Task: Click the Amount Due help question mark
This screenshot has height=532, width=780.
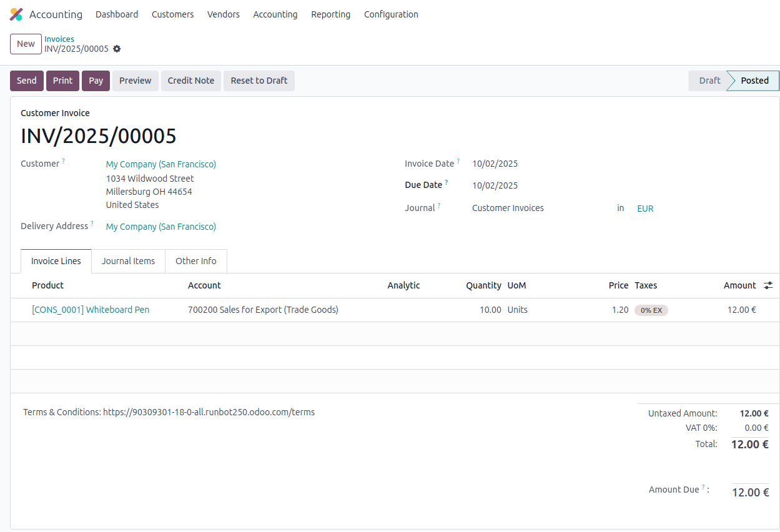Action: coord(703,487)
